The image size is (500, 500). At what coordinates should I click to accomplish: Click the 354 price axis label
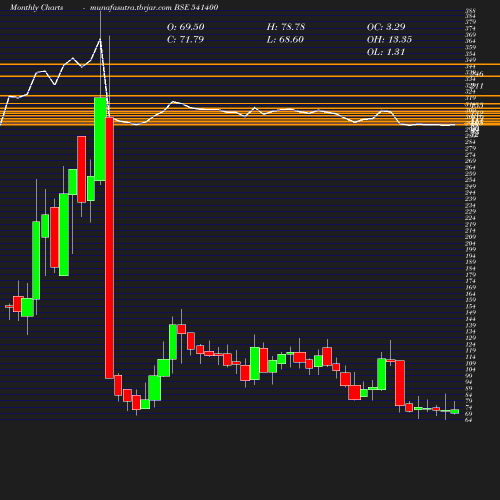pos(470,54)
